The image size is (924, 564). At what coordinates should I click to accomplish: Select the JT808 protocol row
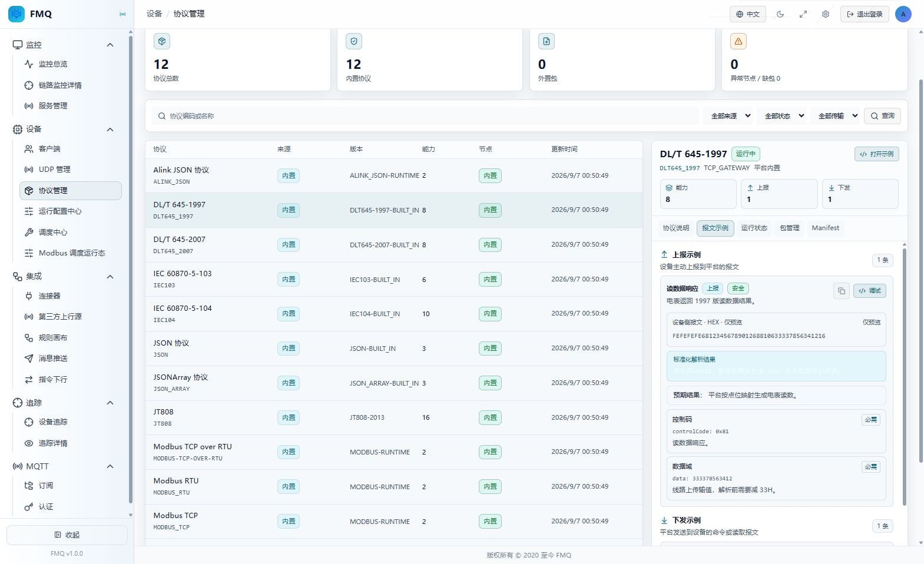pos(394,417)
